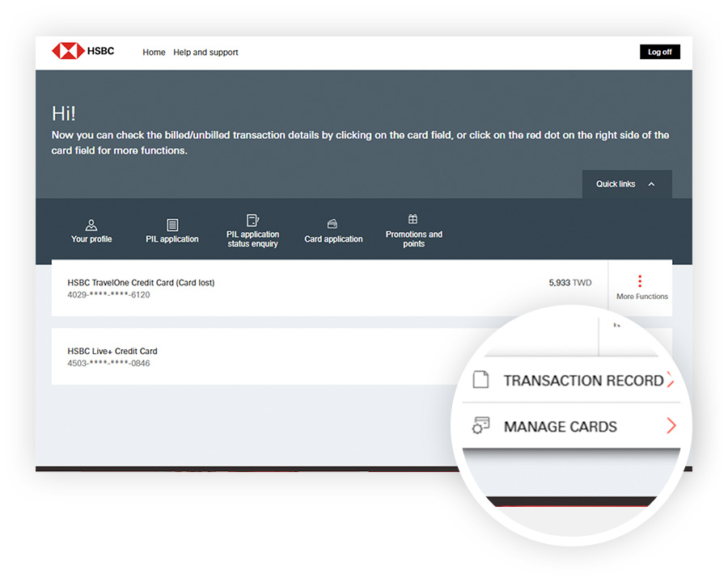Expand Transaction Record red chevron
Viewport: 728px width, 582px height.
coord(670,380)
